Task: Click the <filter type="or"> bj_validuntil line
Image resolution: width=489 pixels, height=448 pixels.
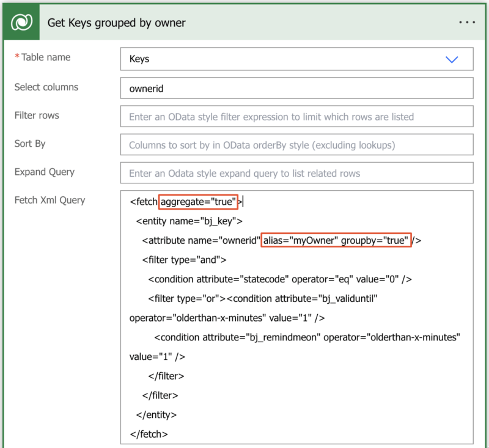Action: pyautogui.click(x=263, y=299)
